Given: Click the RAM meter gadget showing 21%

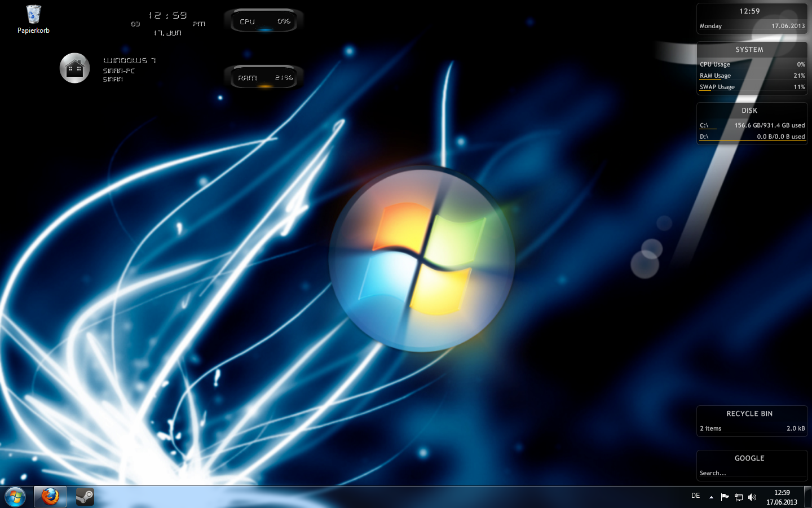Looking at the screenshot, I should tap(264, 77).
